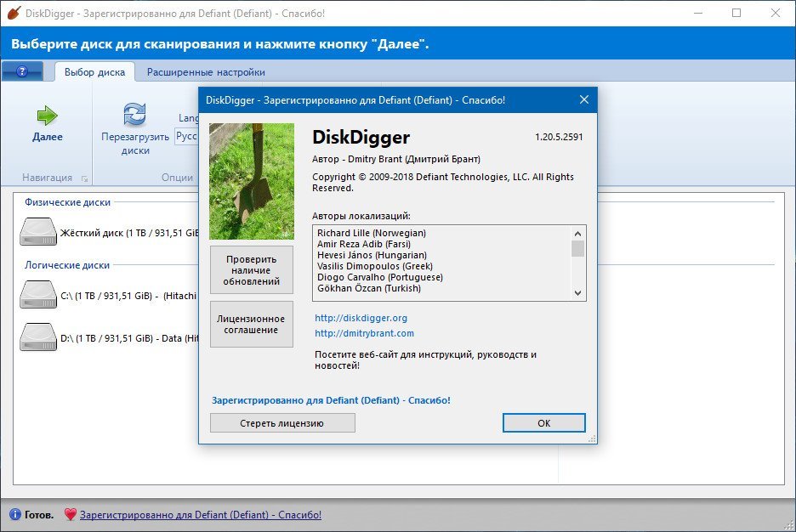This screenshot has width=796, height=532.
Task: Click the blue registered-for-Defiant text in dialog
Action: (x=331, y=400)
